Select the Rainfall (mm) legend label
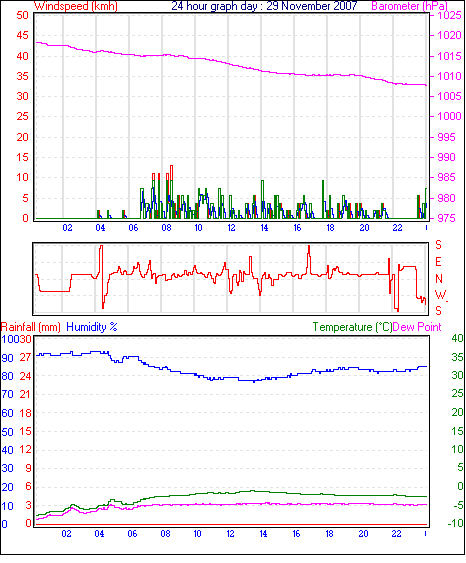 [x=31, y=327]
